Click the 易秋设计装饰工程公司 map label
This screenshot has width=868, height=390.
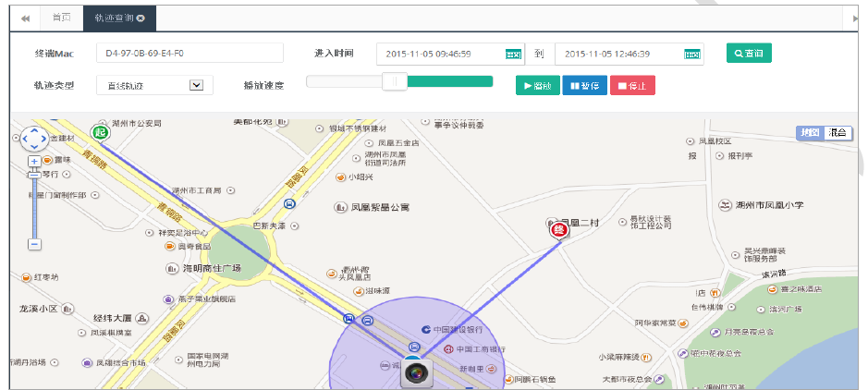click(x=652, y=222)
